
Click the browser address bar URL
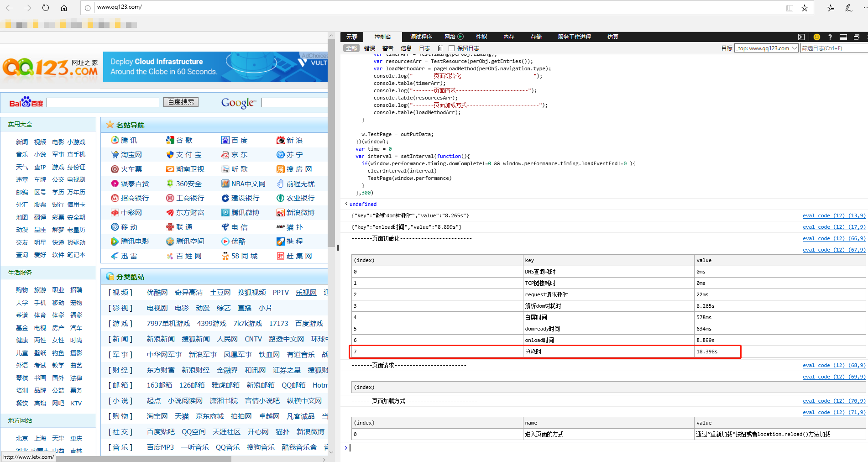[x=120, y=7]
